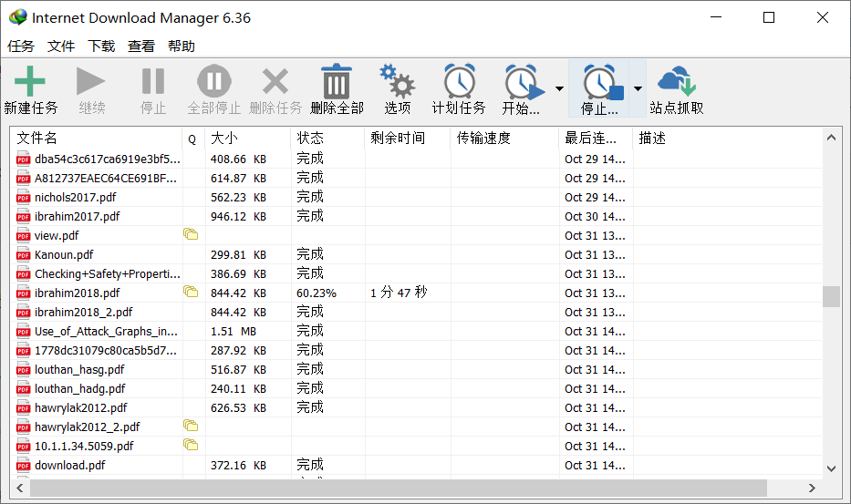This screenshot has width=851, height=504.
Task: Sort by the 文件名 column header
Action: 96,139
